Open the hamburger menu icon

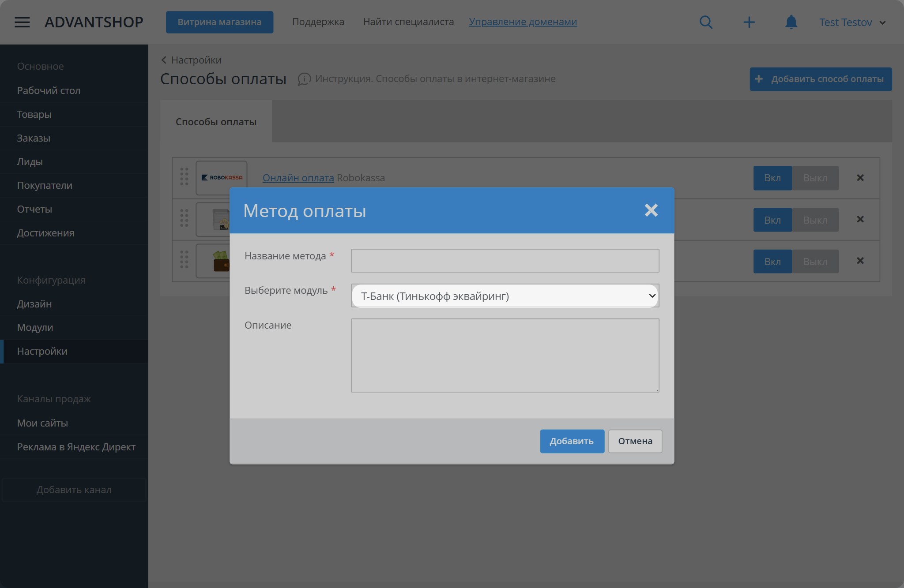22,22
